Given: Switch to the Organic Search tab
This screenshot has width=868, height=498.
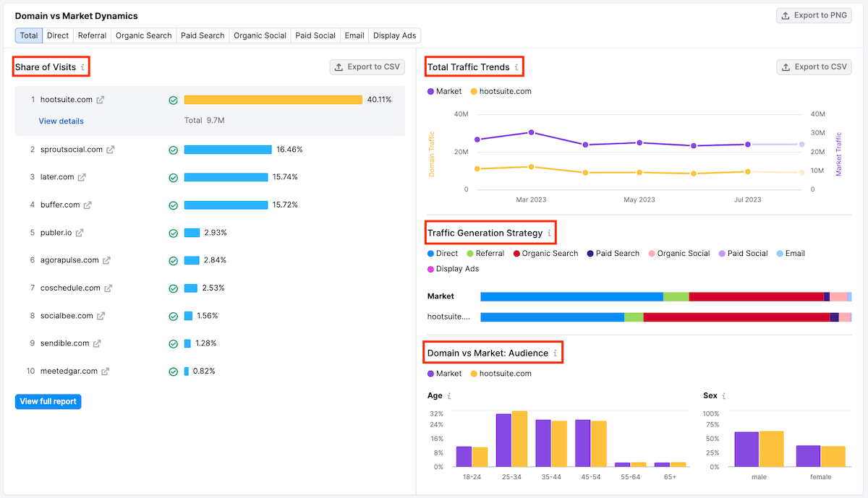Looking at the screenshot, I should 144,35.
